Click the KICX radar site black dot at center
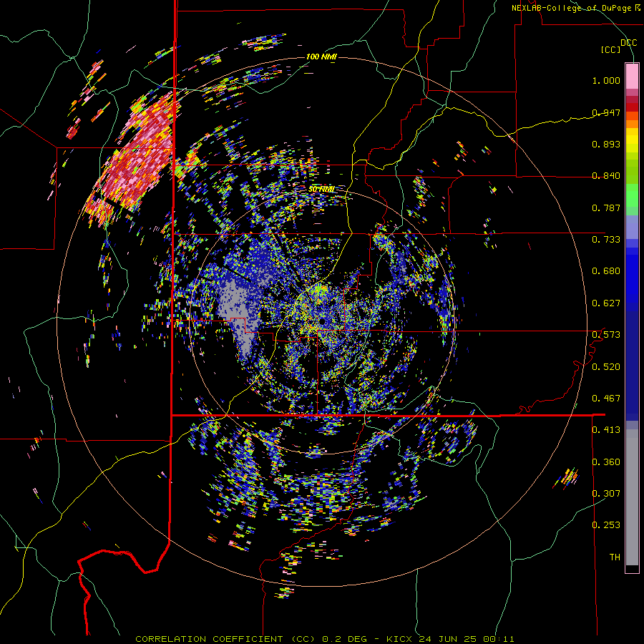Image resolution: width=644 pixels, height=644 pixels. pyautogui.click(x=323, y=321)
